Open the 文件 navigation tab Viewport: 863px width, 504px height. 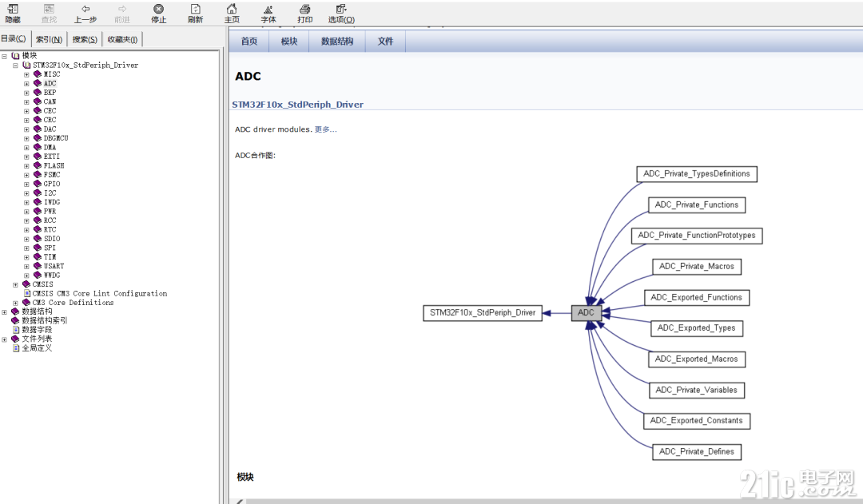coord(385,42)
